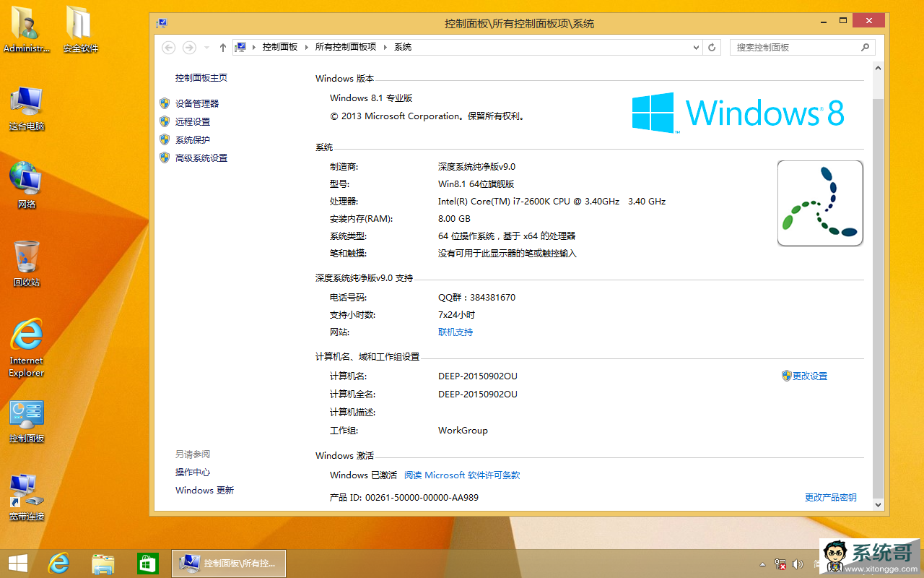This screenshot has width=924, height=578.
Task: Click shield icon beside 高级系统设置
Action: click(x=165, y=158)
